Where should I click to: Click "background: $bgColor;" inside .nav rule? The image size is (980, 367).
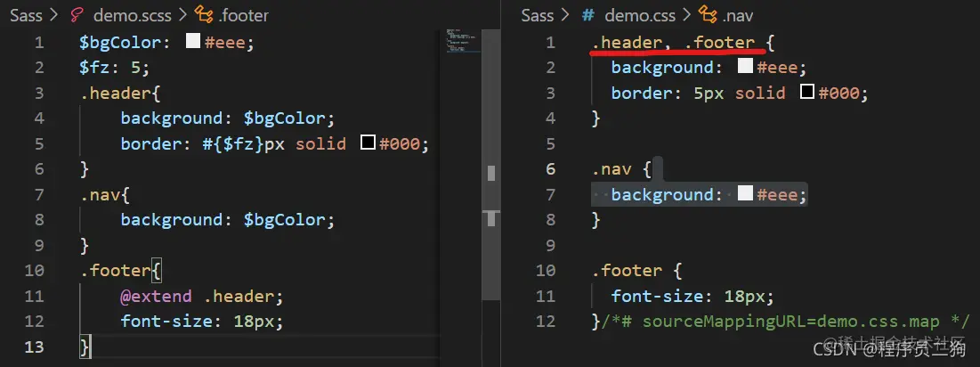tap(228, 219)
